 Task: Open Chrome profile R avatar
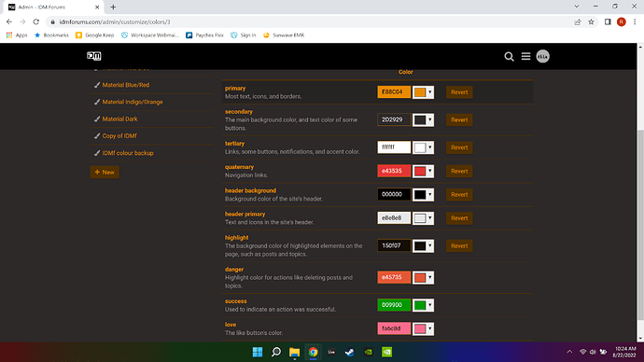click(x=621, y=21)
